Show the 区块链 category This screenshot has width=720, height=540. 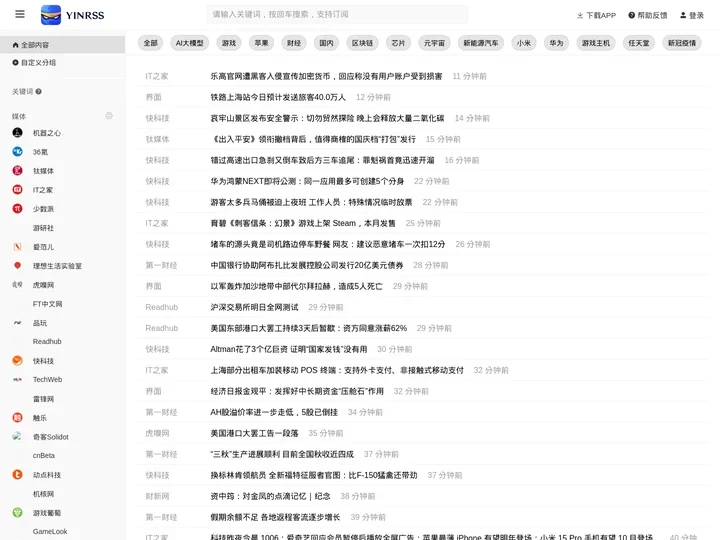click(362, 43)
